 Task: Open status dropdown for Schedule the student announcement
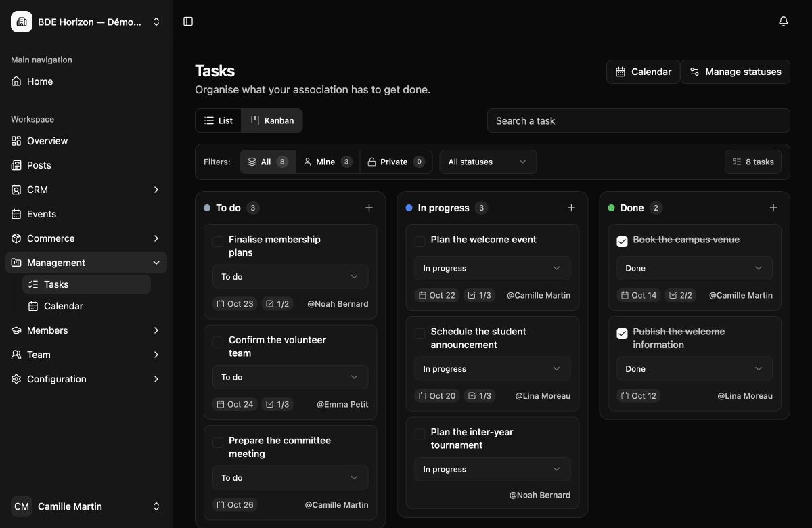coord(493,369)
